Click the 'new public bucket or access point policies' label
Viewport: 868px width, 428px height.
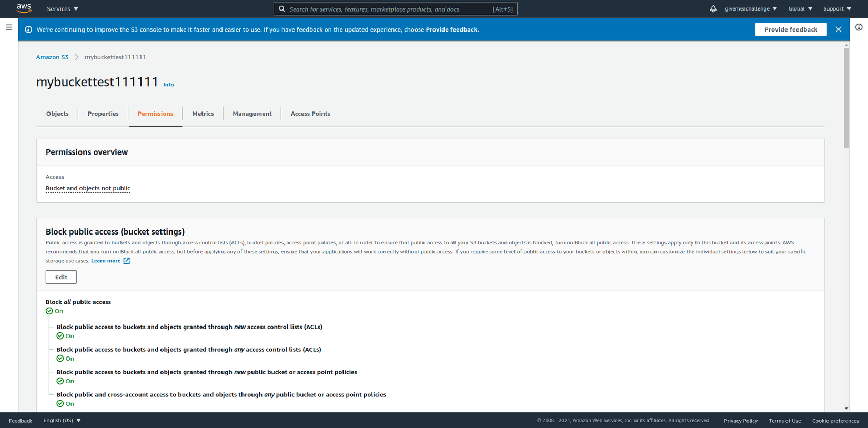tap(207, 372)
